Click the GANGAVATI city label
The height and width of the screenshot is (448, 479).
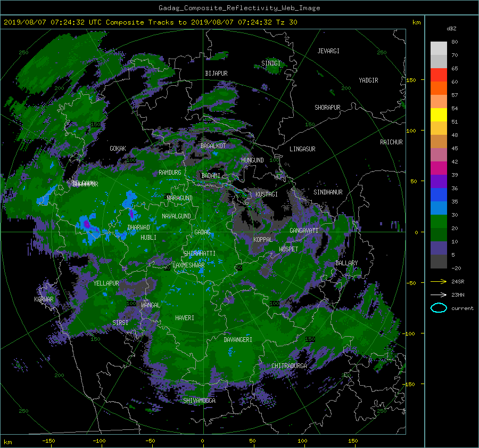pyautogui.click(x=304, y=231)
